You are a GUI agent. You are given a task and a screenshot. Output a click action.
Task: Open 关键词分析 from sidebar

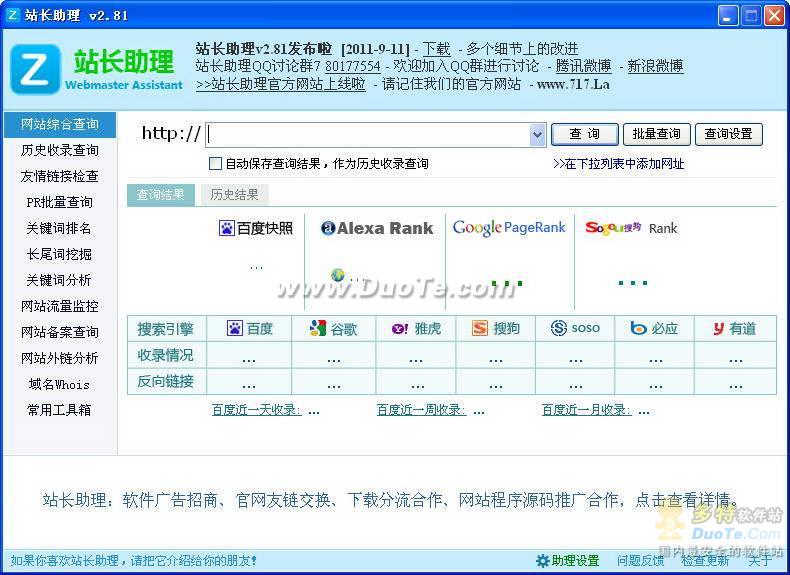click(x=60, y=280)
